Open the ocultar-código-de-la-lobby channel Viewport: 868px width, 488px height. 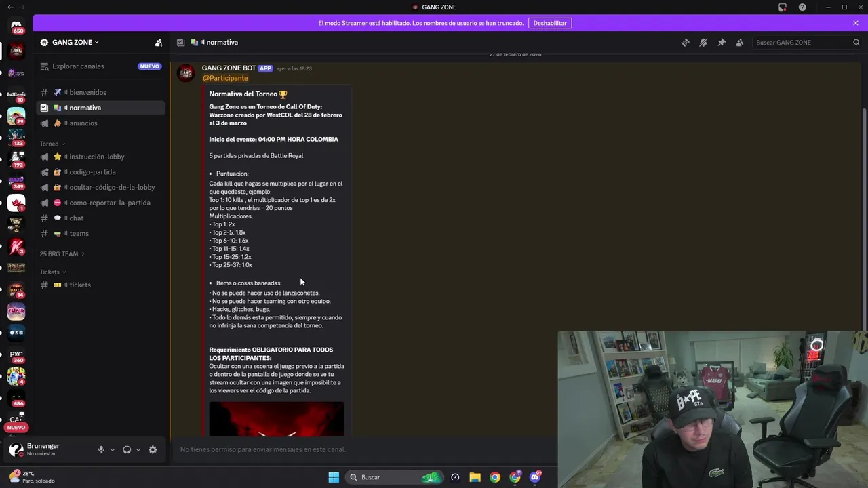click(100, 187)
